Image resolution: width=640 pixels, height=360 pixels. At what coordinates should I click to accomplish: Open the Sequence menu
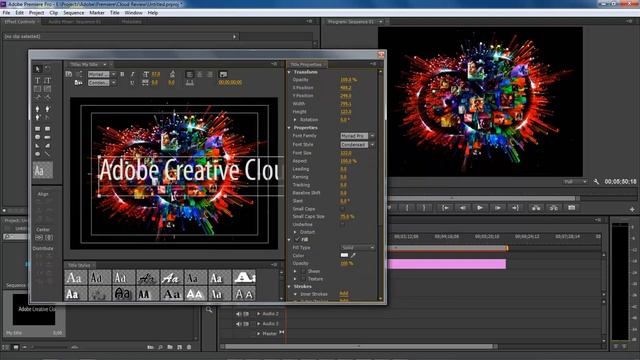point(73,13)
